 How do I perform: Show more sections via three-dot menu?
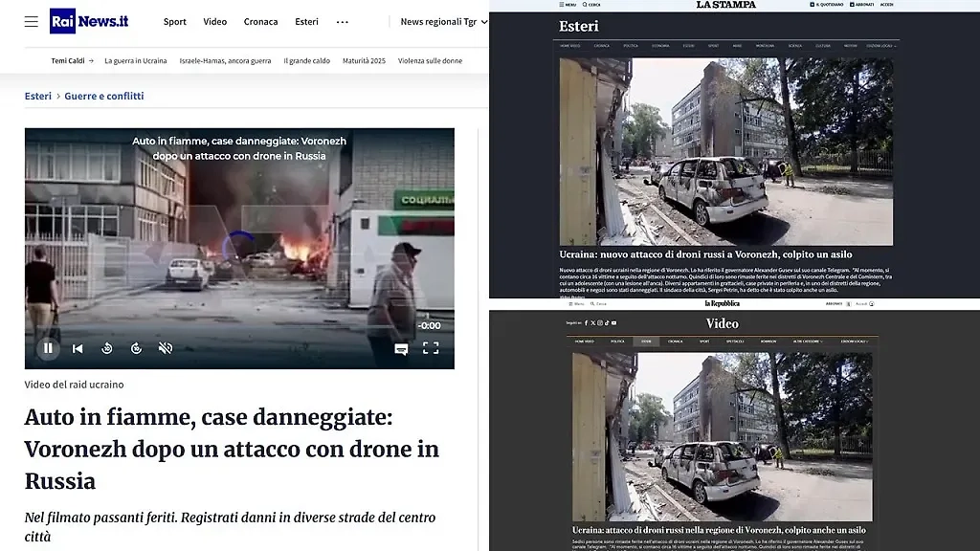[x=343, y=21]
